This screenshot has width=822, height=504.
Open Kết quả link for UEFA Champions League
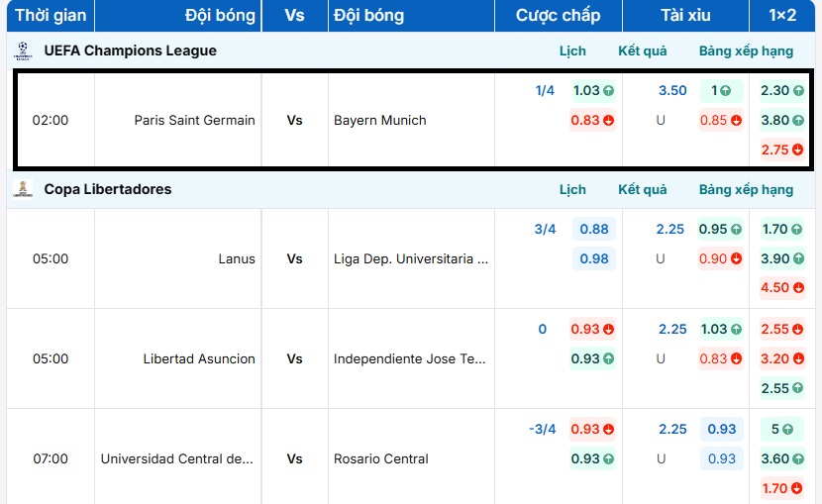pos(642,50)
